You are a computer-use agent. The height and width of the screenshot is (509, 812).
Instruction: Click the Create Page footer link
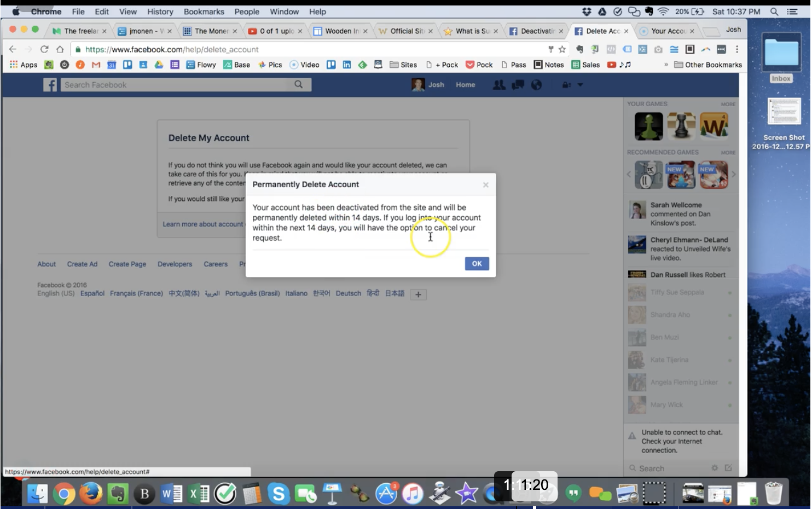[127, 264]
